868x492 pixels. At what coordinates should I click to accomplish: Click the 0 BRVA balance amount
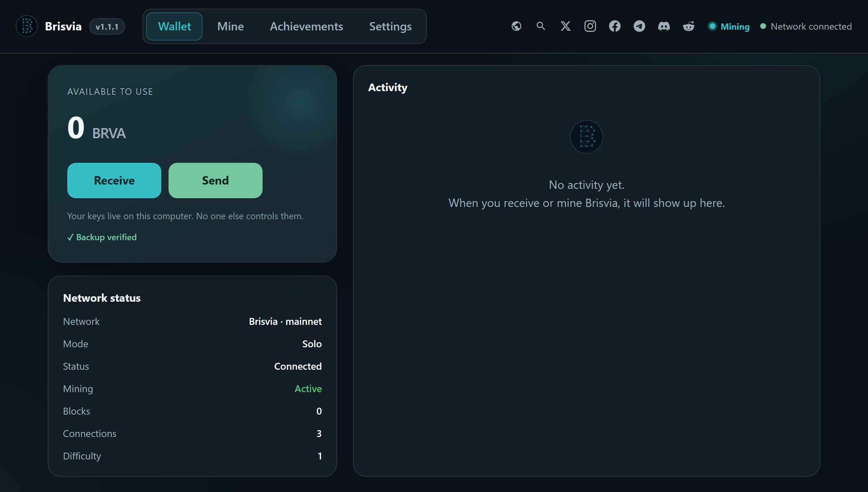click(97, 128)
